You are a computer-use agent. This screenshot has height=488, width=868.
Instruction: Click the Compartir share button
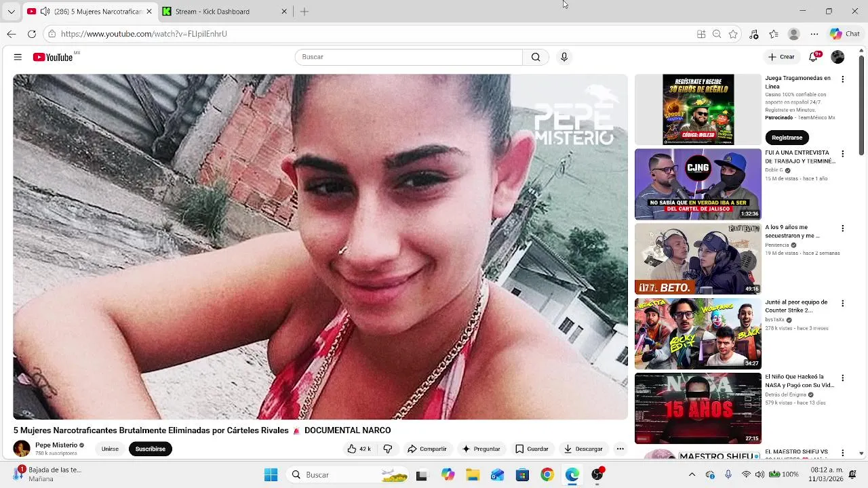427,449
